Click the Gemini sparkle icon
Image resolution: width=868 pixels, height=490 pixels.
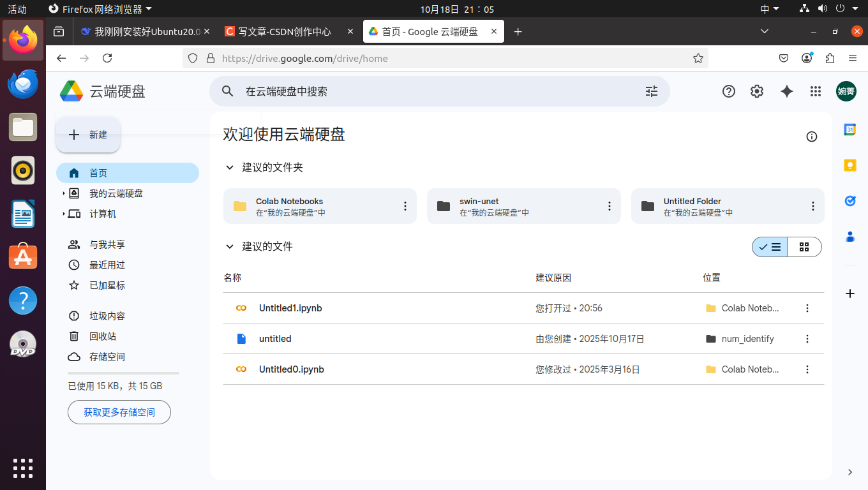point(787,91)
